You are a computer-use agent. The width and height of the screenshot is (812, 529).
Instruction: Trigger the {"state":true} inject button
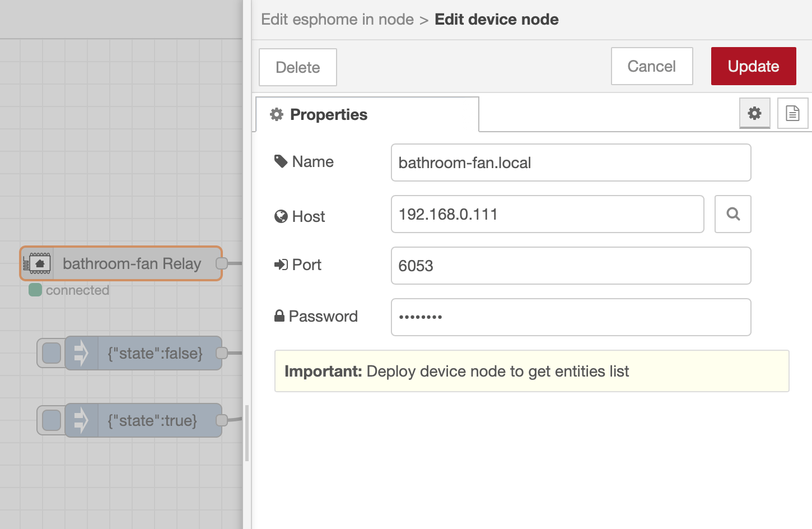point(52,420)
